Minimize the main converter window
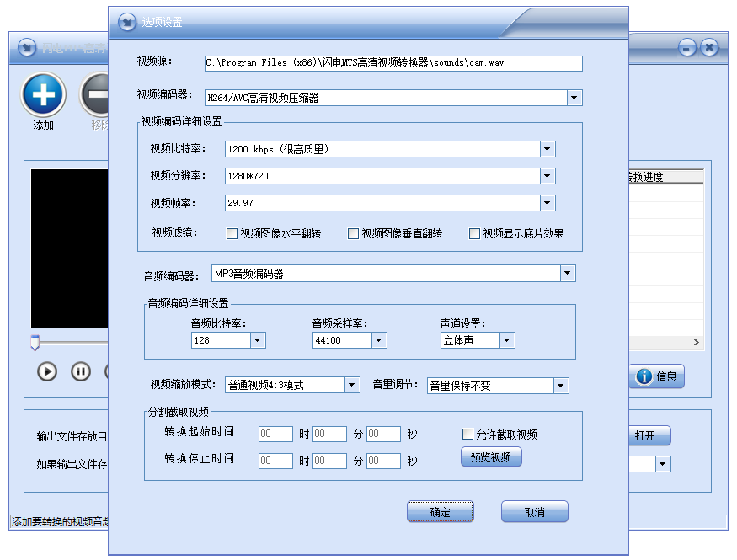Image resolution: width=737 pixels, height=560 pixels. pos(686,47)
